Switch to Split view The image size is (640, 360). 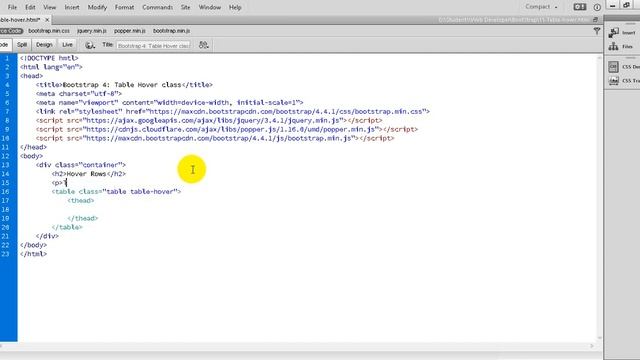click(x=22, y=45)
